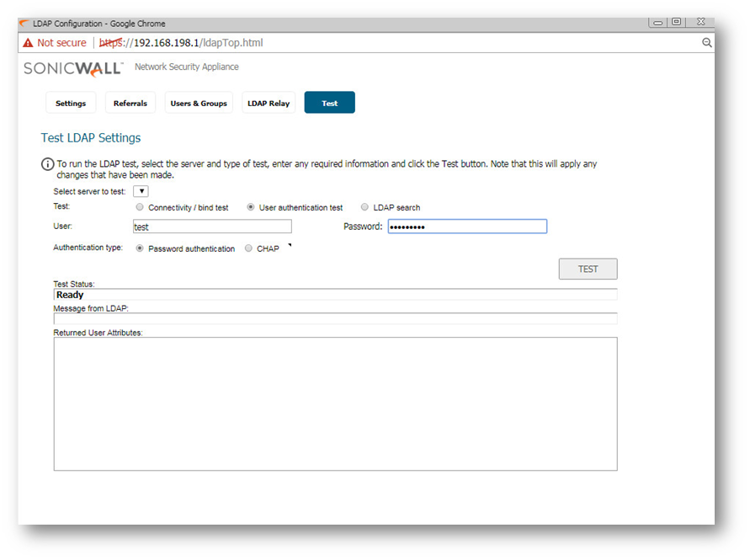Click the User input field
The image size is (750, 560).
click(x=212, y=227)
